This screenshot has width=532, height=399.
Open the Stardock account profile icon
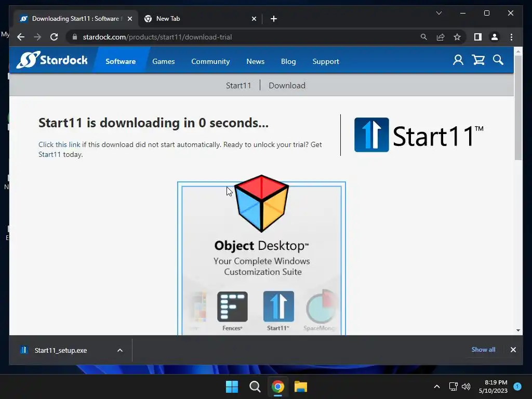tap(458, 60)
